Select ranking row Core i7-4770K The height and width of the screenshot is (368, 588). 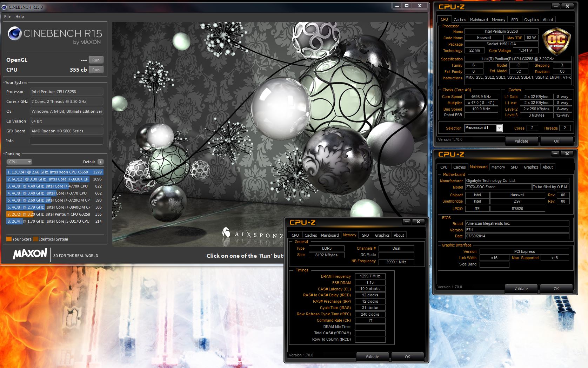click(54, 186)
